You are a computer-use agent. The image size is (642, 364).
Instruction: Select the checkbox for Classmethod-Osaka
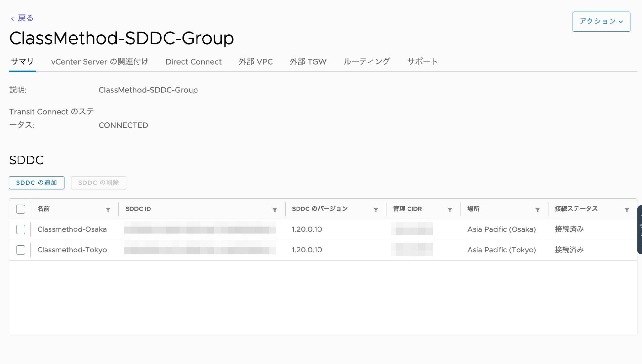click(x=20, y=229)
